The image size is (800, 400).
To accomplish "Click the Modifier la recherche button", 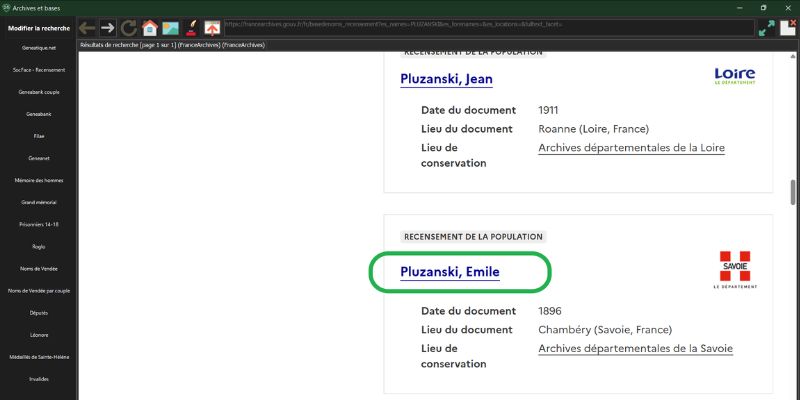I will point(38,28).
